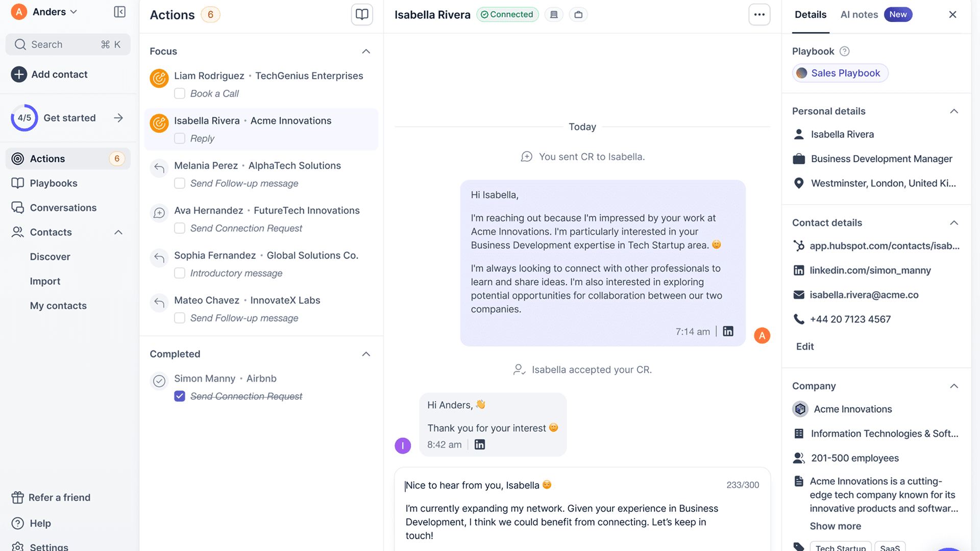This screenshot has width=980, height=551.
Task: Click the Search input field
Action: coord(67,44)
